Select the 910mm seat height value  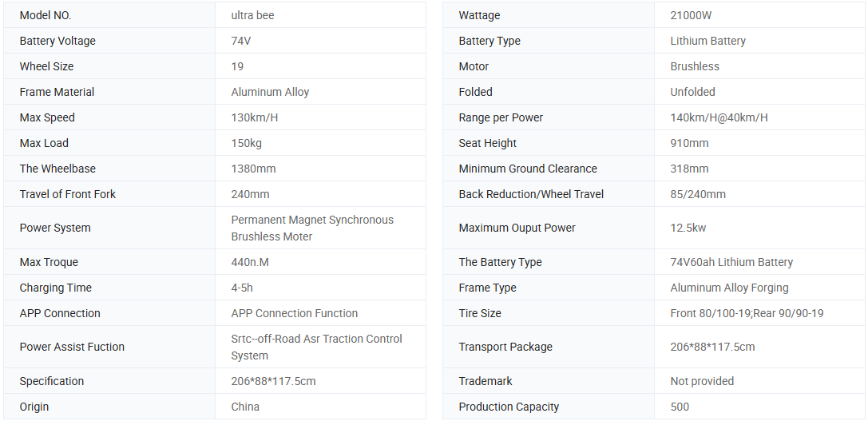click(x=689, y=143)
